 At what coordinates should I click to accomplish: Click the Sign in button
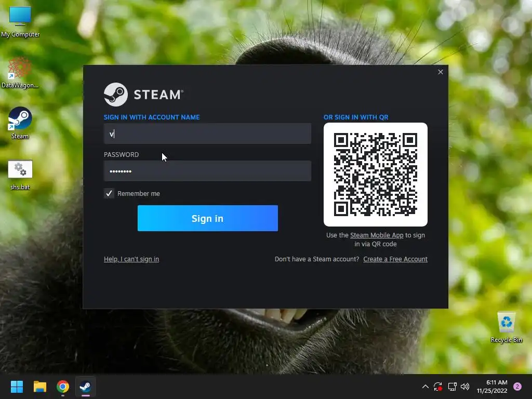pos(208,218)
